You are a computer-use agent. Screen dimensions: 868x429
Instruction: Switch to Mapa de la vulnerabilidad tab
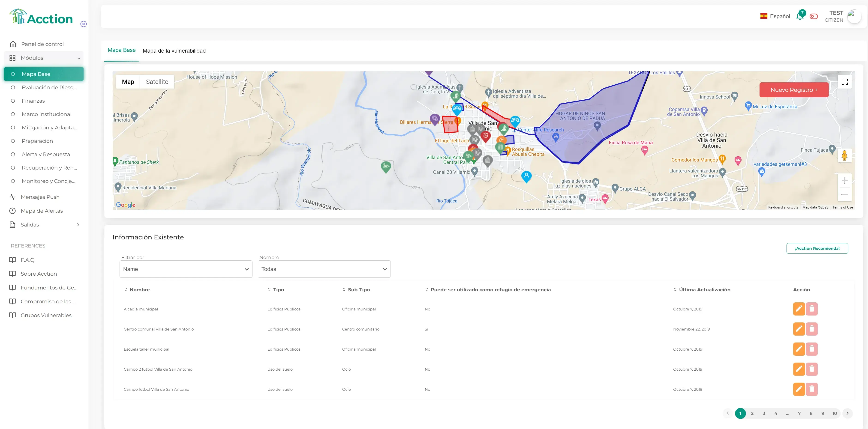[x=174, y=51]
